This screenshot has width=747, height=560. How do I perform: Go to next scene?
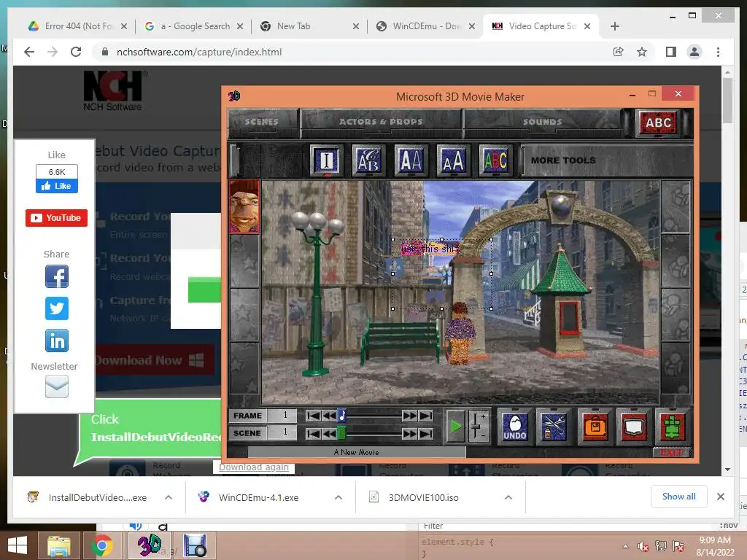tap(410, 433)
